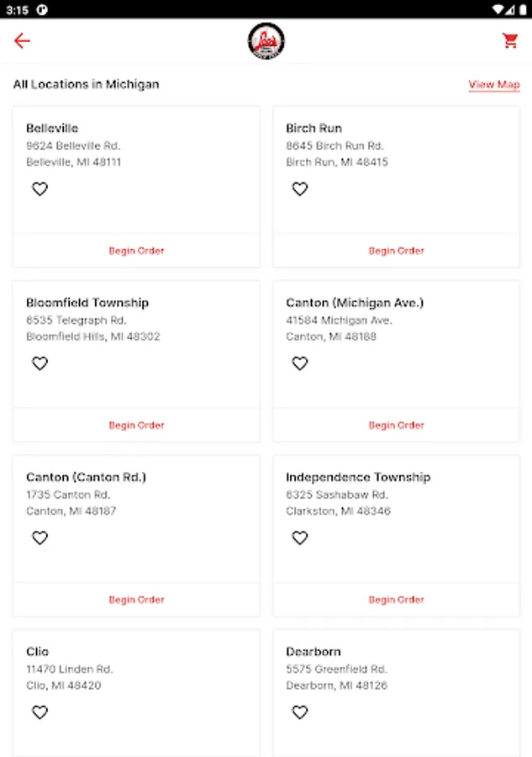532x757 pixels.
Task: Favorite the Dearborn location
Action: click(x=300, y=712)
